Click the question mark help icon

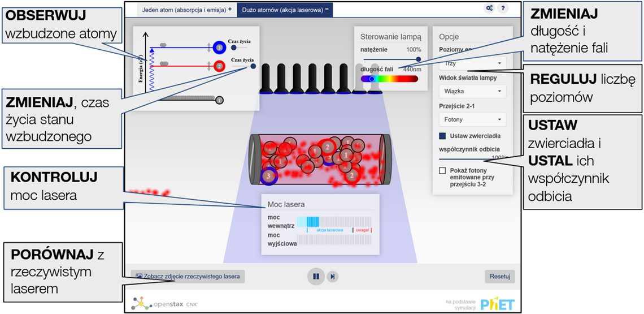click(x=503, y=8)
